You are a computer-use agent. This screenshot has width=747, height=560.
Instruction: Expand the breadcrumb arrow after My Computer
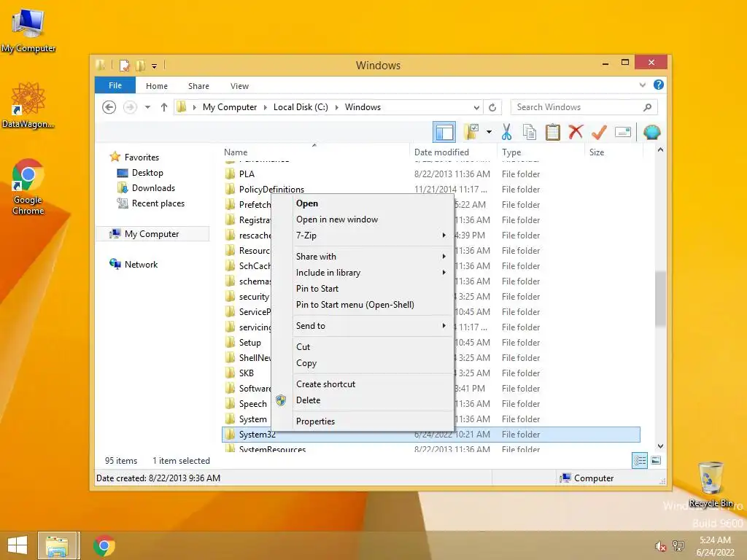266,108
